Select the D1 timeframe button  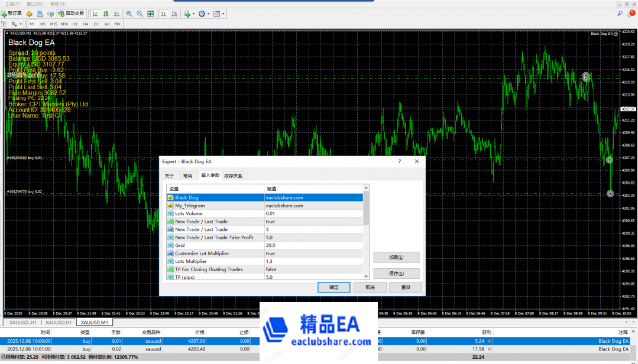click(96, 24)
